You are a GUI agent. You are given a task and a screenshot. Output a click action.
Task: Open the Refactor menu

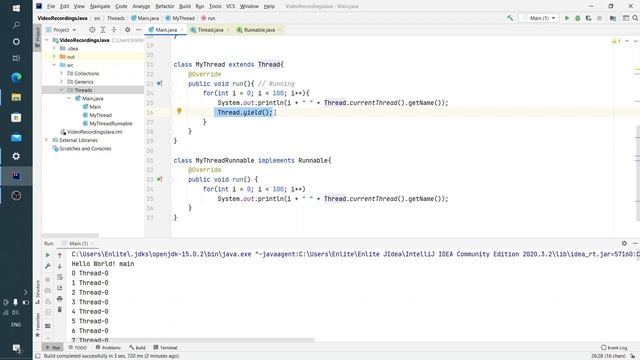pyautogui.click(x=164, y=6)
